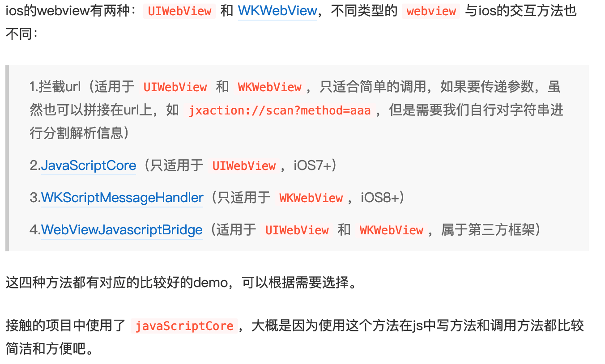Click the WKWebView tag in the 拦截url item
The width and height of the screenshot is (605, 364).
(x=269, y=87)
